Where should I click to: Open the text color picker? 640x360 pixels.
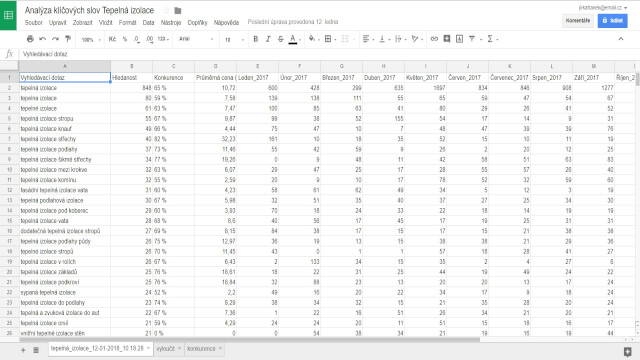tap(293, 39)
